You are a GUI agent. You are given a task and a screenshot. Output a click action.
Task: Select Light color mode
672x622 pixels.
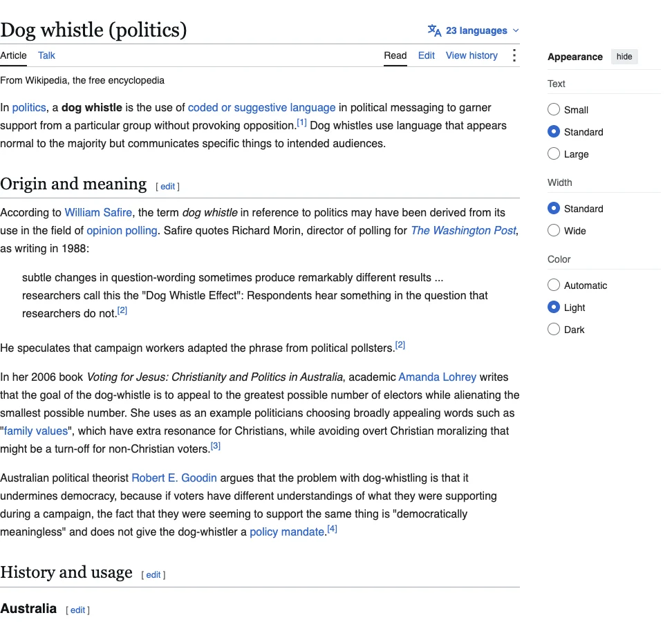tap(554, 307)
